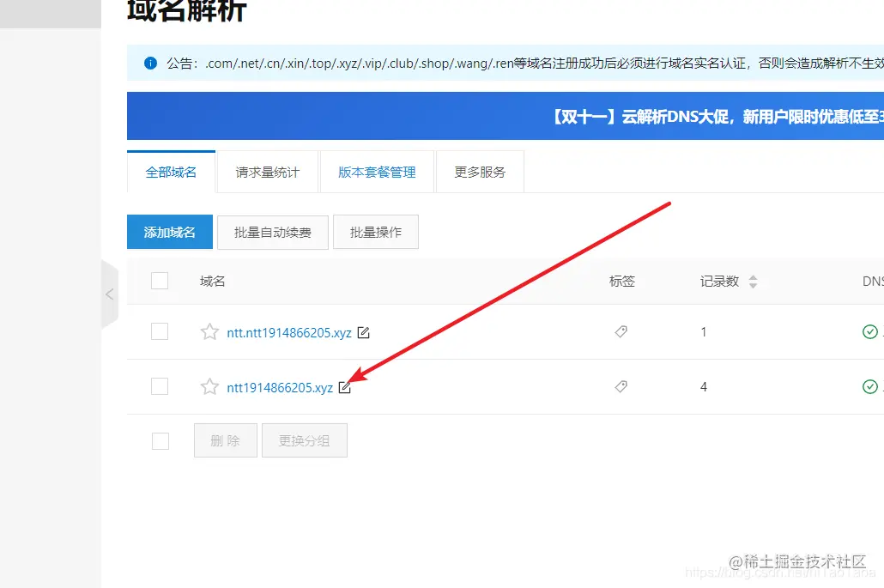Collapse the left sidebar using the chevron
Image resolution: width=884 pixels, height=588 pixels.
110,294
